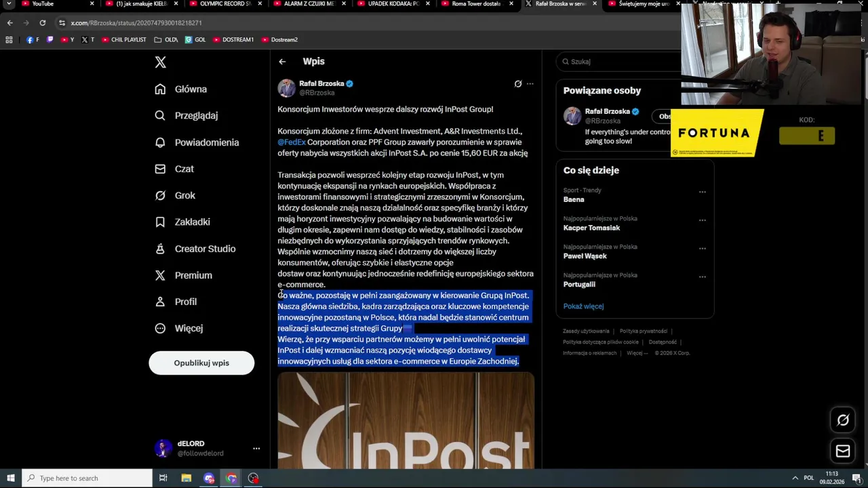
Task: Open Główna home feed
Action: [x=181, y=89]
